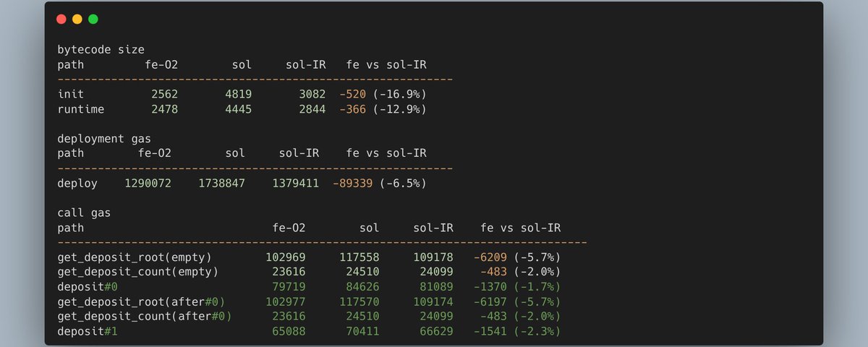Click the 'call gas' section heading
The image size is (868, 347).
[x=84, y=213]
